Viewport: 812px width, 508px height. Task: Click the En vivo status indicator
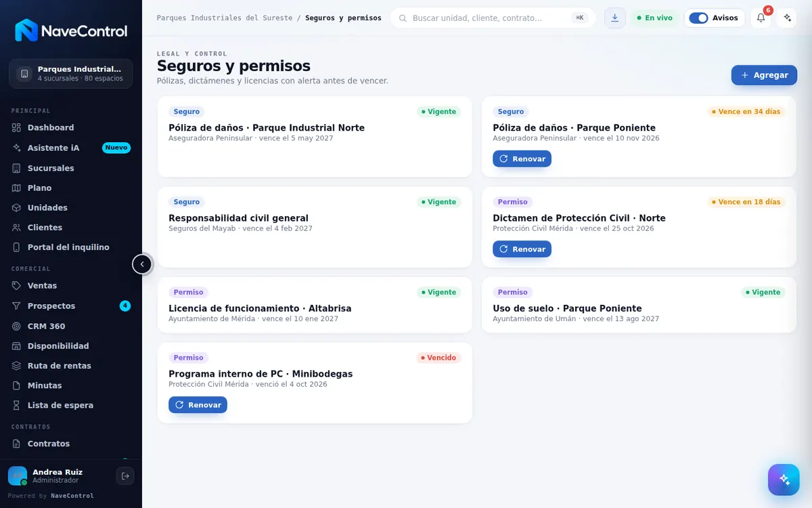[655, 18]
